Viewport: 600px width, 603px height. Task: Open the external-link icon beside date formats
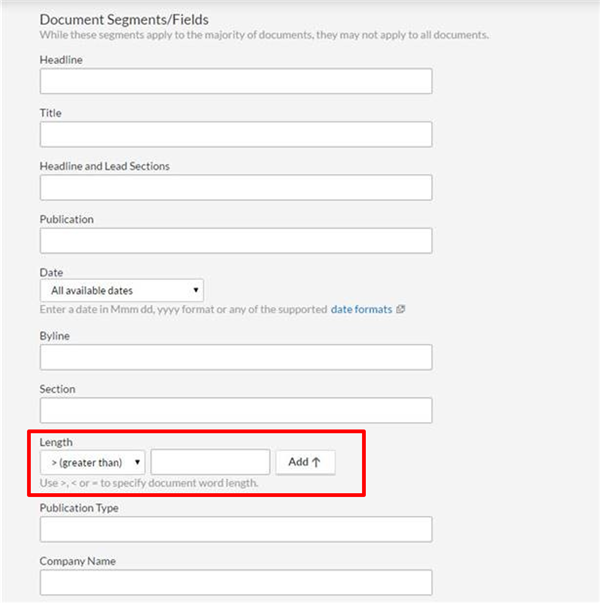coord(400,309)
